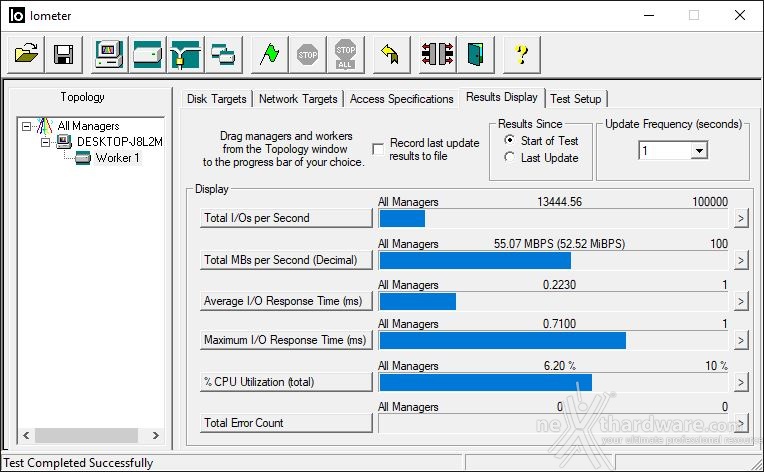764x472 pixels.
Task: Select the All Managers tree icon
Action: (44, 126)
